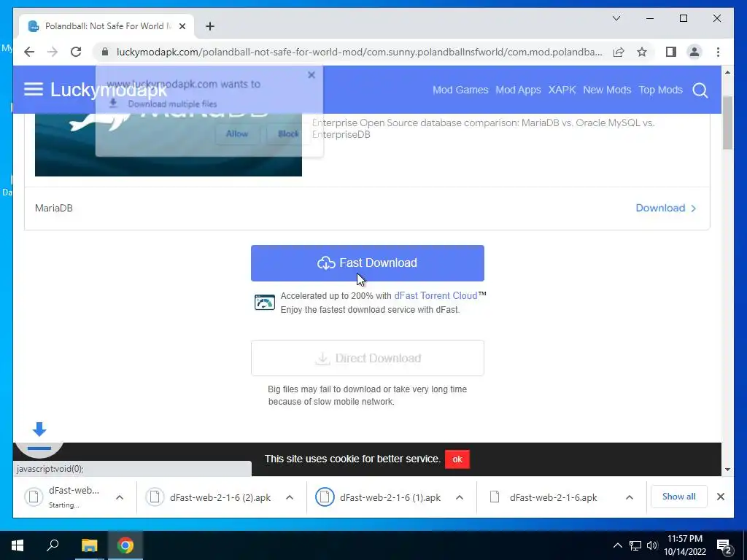Click the volume speaker tray icon
Image resolution: width=747 pixels, height=560 pixels.
(651, 545)
